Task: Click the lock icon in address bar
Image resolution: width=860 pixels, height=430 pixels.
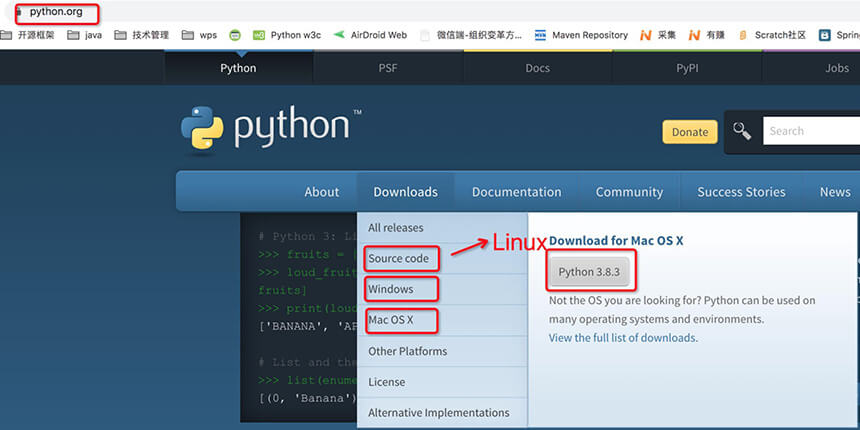Action: tap(18, 12)
